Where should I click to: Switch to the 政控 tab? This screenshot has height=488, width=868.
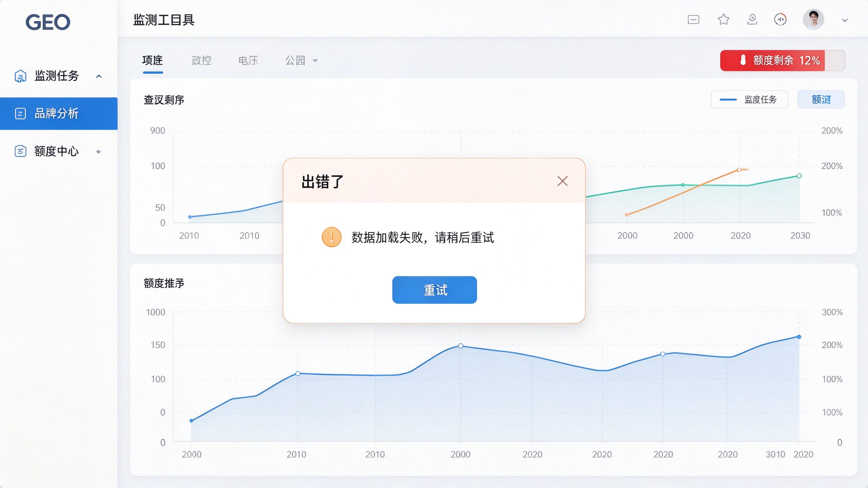[x=202, y=61]
